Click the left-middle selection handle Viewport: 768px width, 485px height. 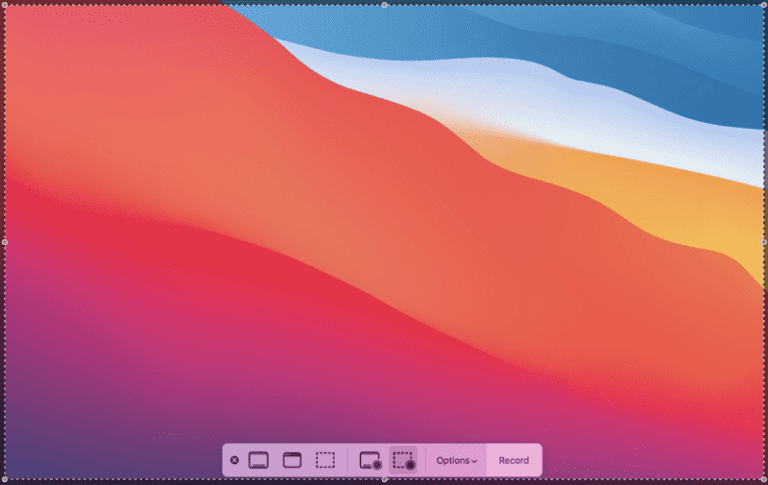pyautogui.click(x=5, y=242)
